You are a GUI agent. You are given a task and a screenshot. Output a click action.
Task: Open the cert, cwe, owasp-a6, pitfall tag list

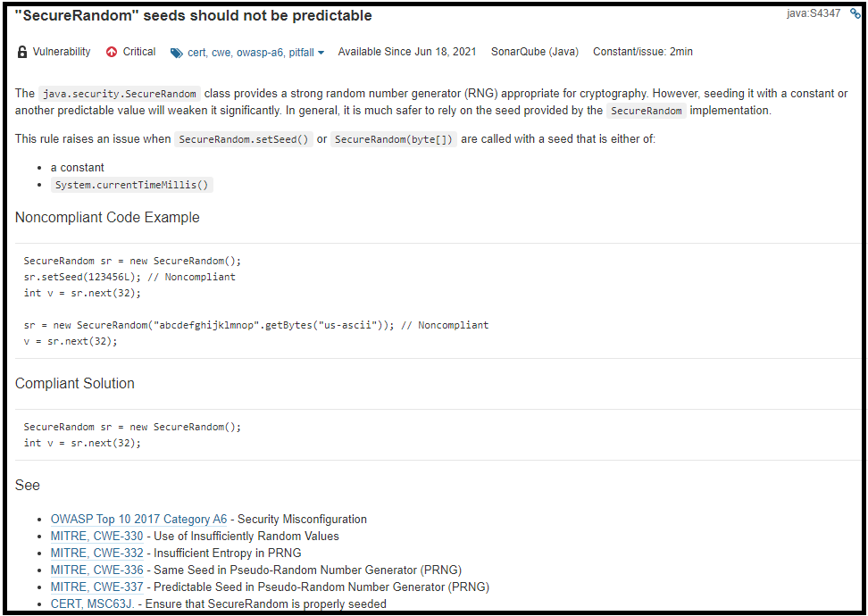pos(250,53)
